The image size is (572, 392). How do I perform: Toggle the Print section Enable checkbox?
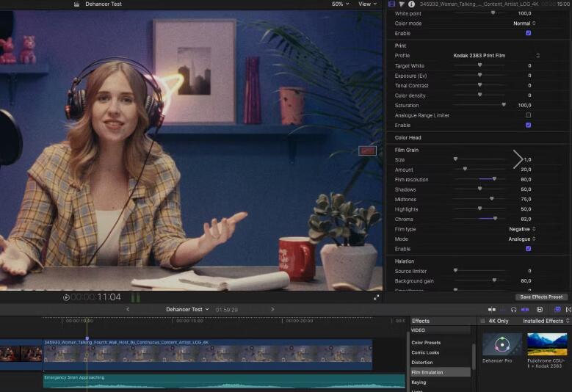coord(528,126)
